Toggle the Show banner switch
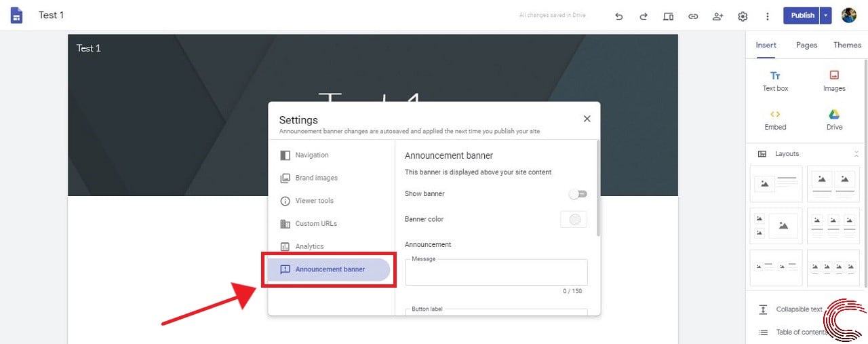Viewport: 868px width, 344px height. [578, 194]
